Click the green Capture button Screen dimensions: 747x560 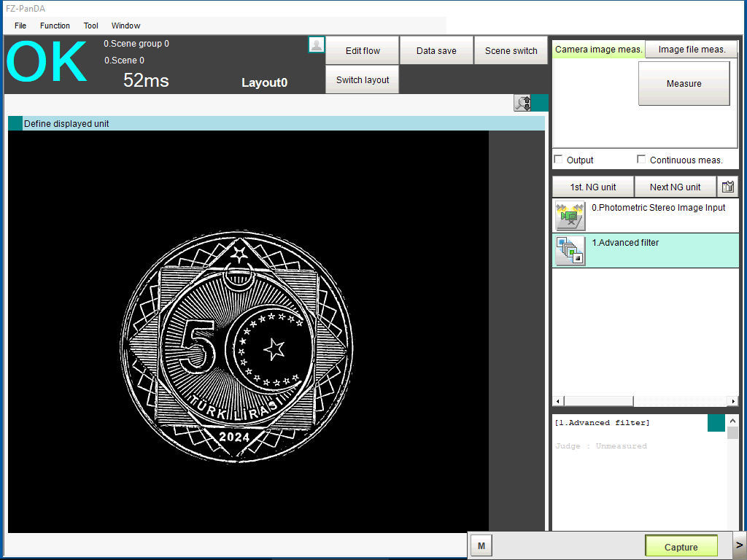681,547
